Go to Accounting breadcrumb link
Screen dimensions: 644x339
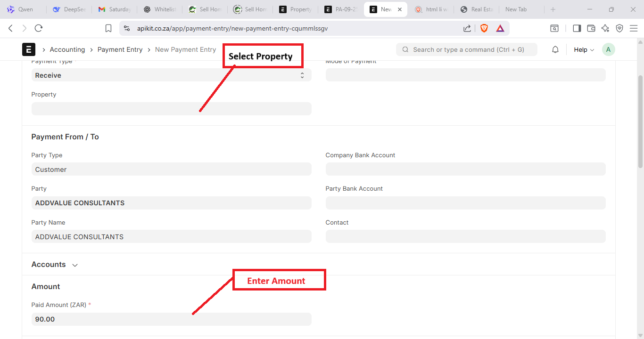(67, 49)
